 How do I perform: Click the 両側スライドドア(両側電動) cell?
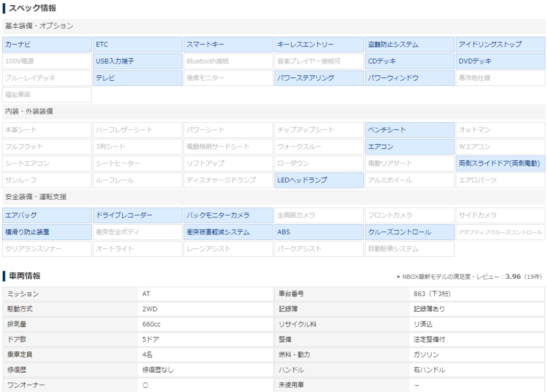[500, 163]
